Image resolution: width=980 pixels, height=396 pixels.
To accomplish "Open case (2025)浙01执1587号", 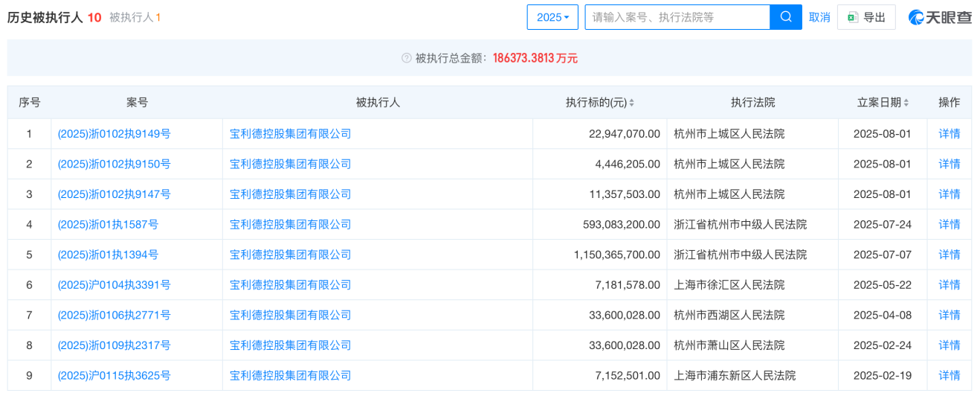I will pos(108,224).
